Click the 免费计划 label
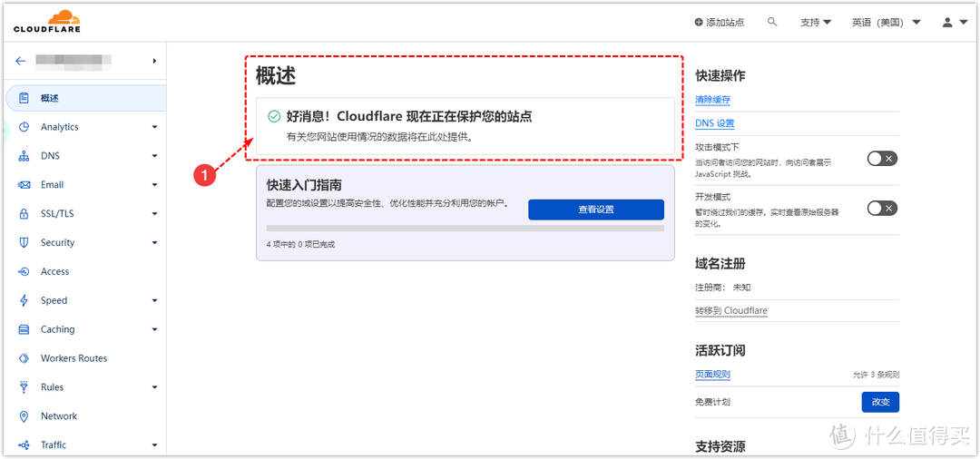 (x=712, y=402)
